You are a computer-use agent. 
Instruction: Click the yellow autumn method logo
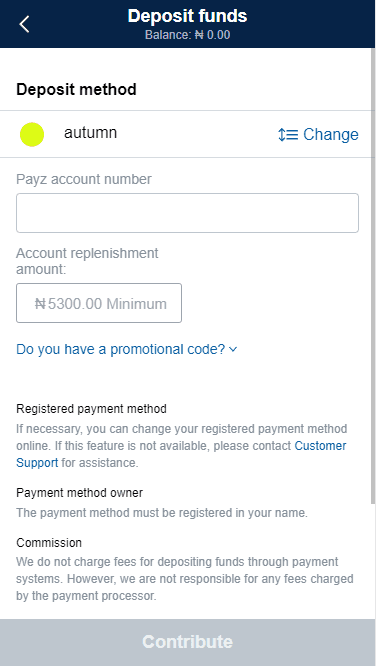click(x=32, y=134)
